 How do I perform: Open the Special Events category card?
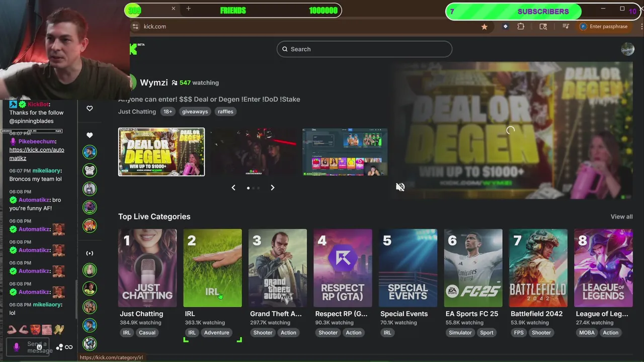click(x=408, y=268)
